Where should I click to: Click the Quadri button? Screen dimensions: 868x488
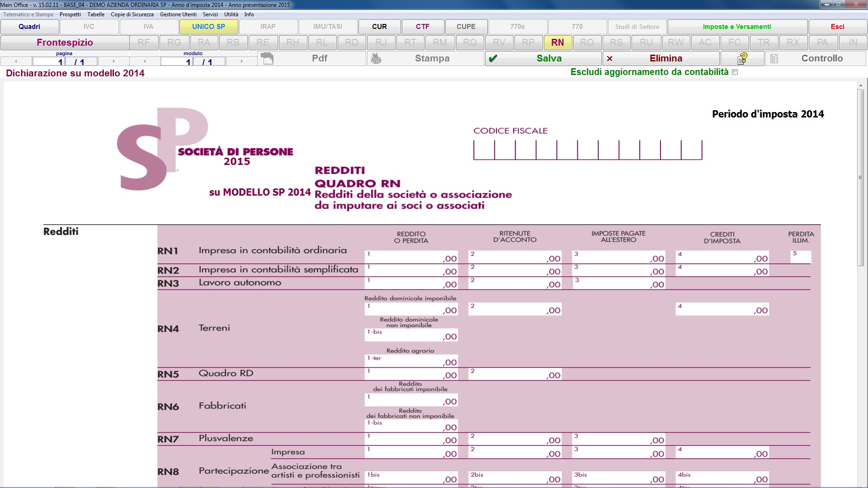coord(29,27)
